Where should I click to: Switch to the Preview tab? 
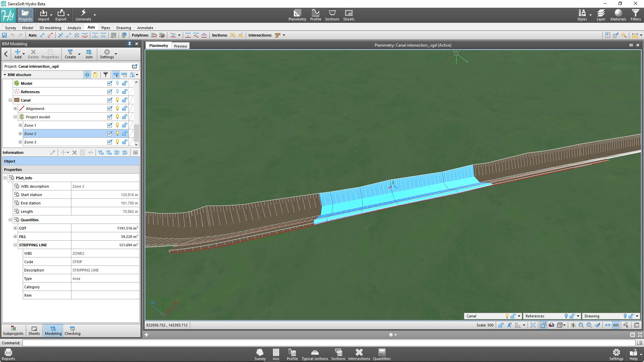click(180, 46)
